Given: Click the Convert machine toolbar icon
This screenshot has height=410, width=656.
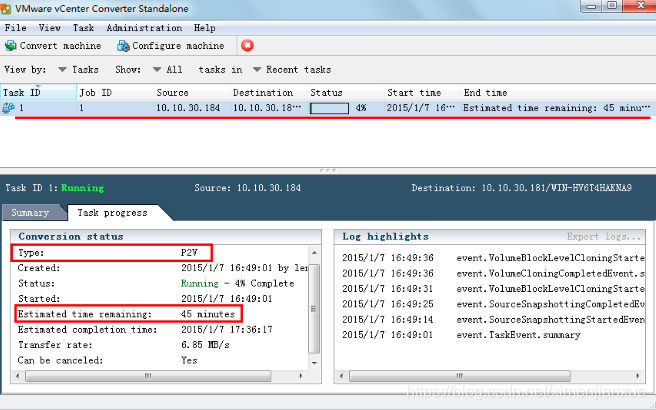Looking at the screenshot, I should (x=10, y=46).
